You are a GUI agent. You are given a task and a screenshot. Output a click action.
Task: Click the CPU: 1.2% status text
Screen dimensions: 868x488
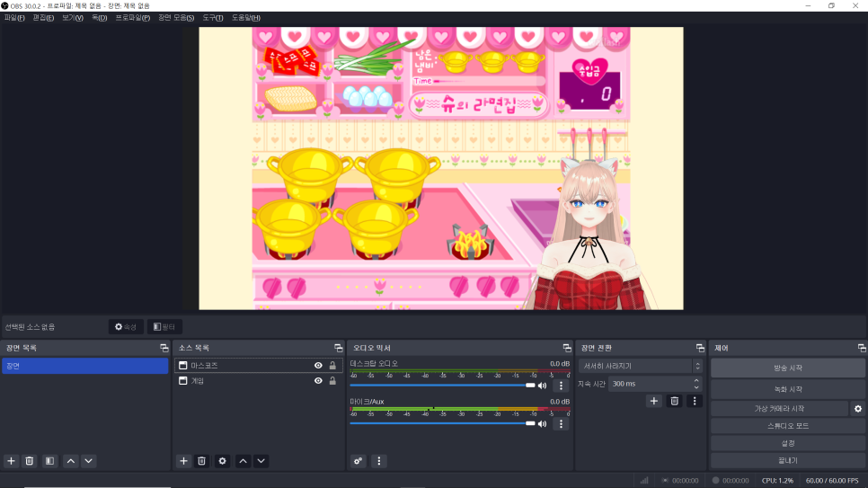(777, 481)
